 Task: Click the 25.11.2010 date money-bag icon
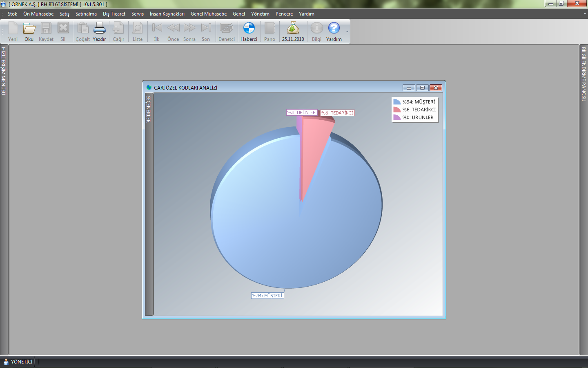click(x=293, y=29)
